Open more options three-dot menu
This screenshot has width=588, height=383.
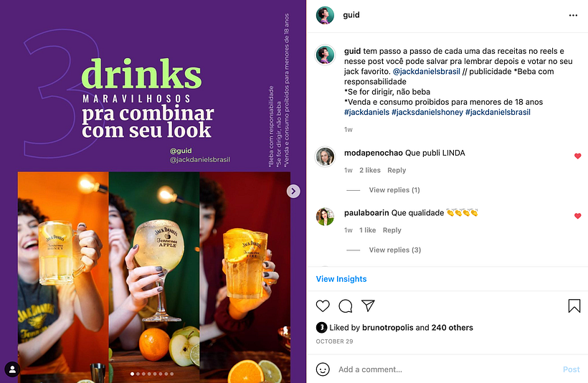573,15
